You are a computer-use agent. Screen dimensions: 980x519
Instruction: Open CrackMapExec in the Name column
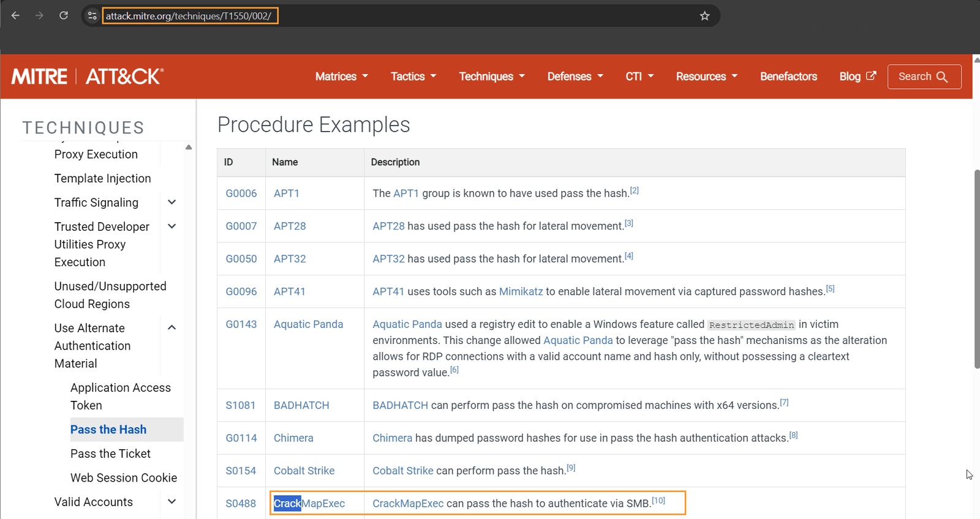click(x=309, y=504)
